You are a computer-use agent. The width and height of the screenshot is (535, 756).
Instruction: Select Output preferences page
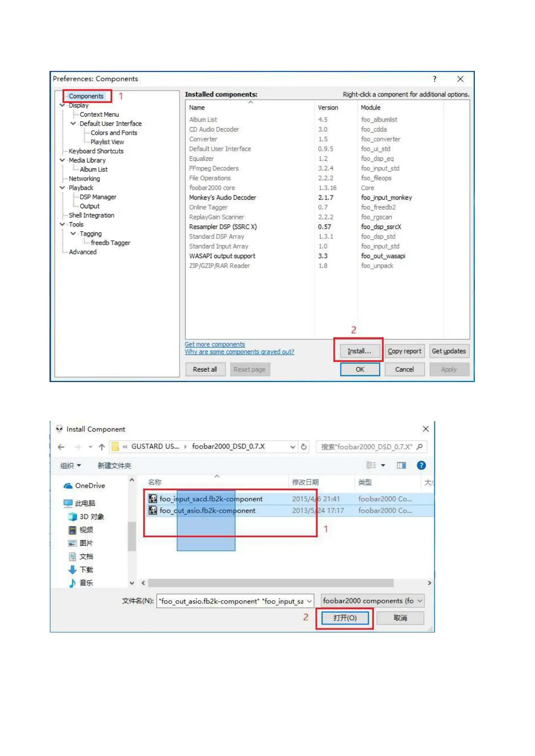pos(90,206)
